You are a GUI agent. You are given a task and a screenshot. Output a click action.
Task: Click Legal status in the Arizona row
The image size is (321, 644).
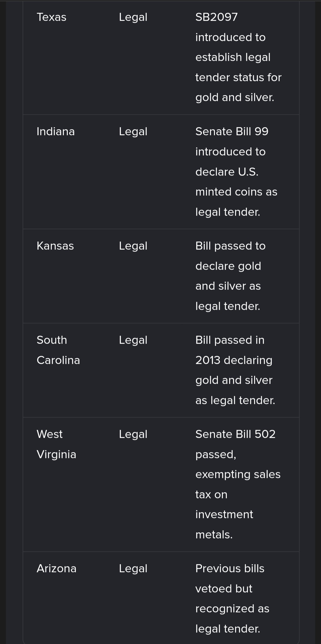coord(133,569)
